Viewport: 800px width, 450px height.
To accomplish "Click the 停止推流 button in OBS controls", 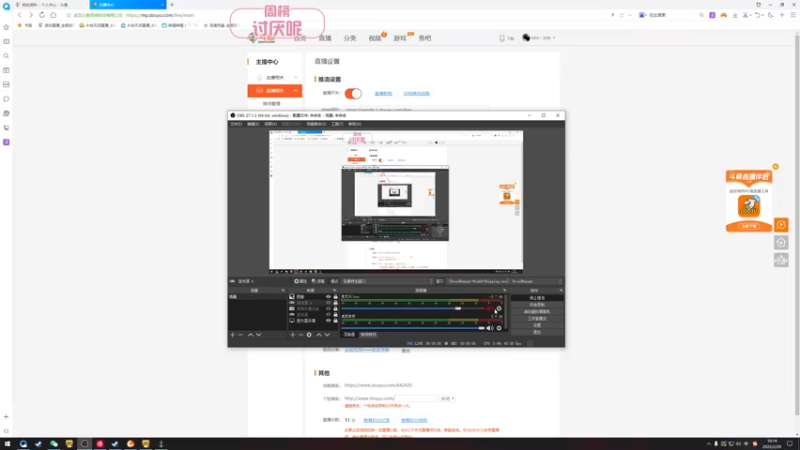I will tap(537, 298).
